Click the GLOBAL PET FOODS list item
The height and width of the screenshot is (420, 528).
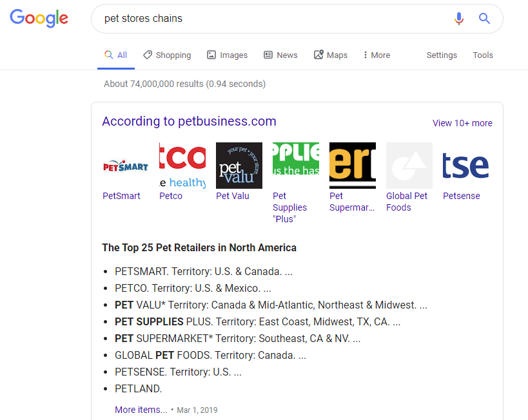[210, 356]
